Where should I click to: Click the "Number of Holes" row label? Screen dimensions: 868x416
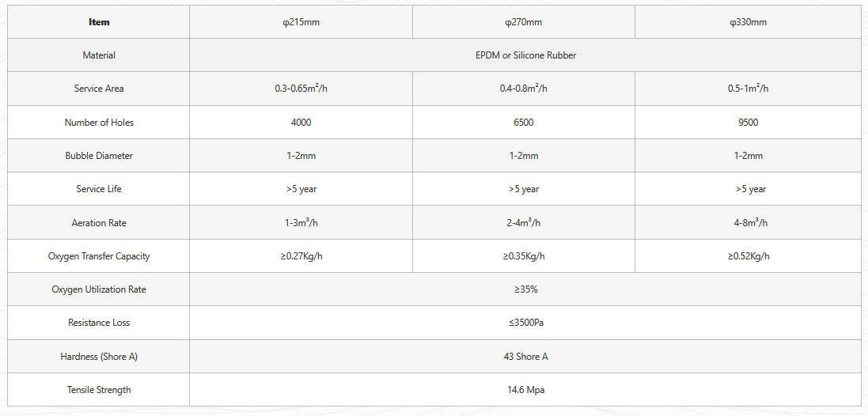pyautogui.click(x=99, y=123)
